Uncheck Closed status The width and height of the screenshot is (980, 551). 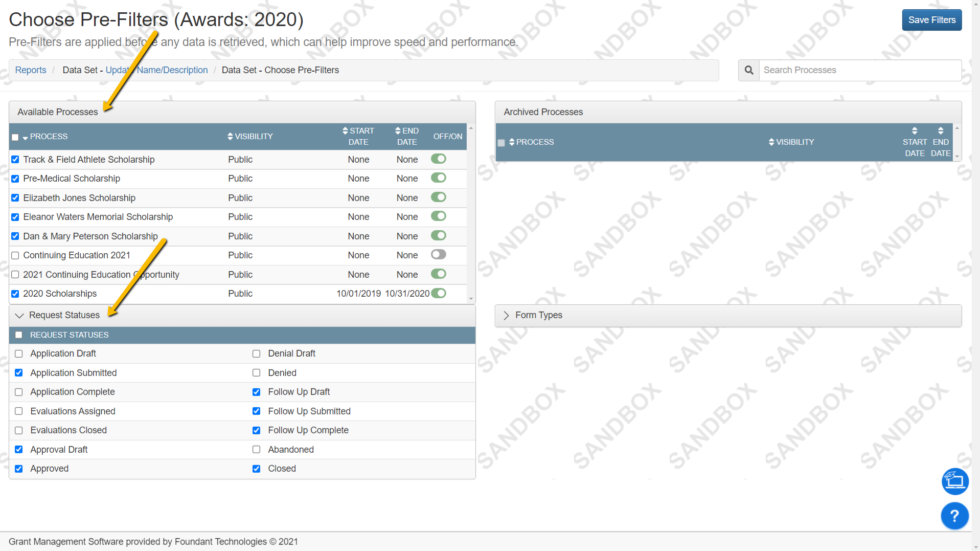tap(257, 469)
